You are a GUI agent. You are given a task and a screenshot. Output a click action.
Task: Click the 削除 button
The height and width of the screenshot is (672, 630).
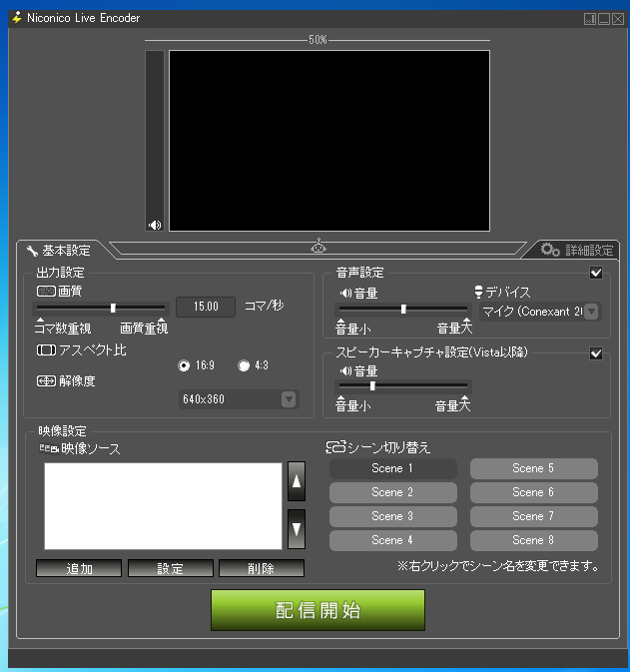tap(262, 568)
